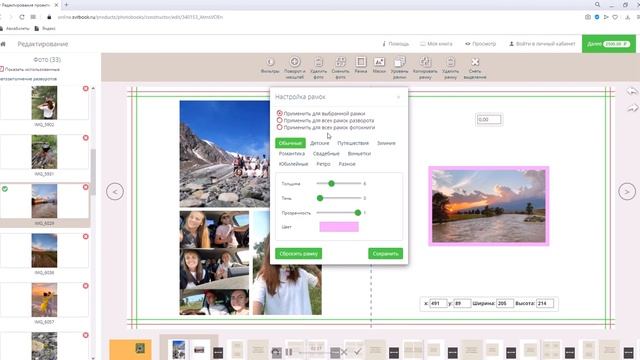Click the browser search magnifier icon
The image size is (640, 360).
coord(597,5)
